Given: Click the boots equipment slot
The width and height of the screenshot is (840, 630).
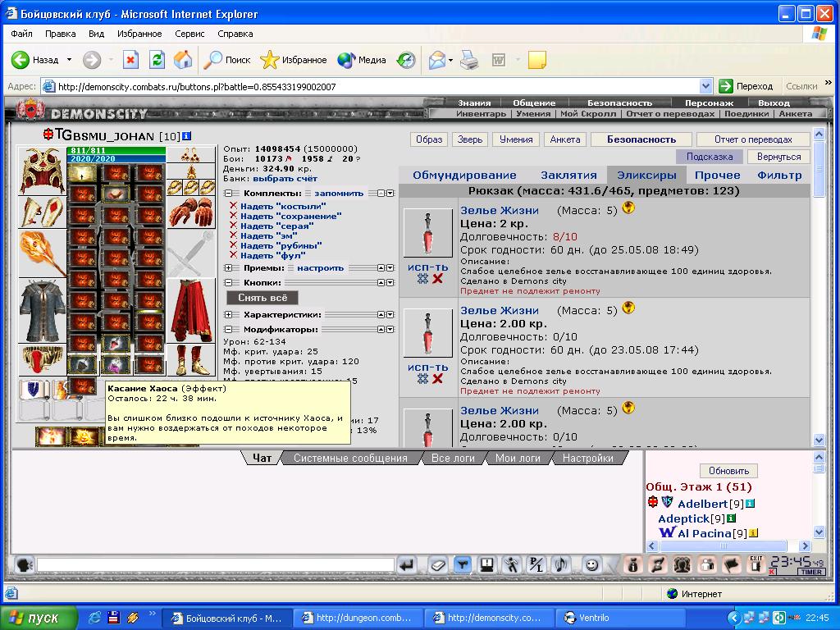Looking at the screenshot, I should point(191,360).
